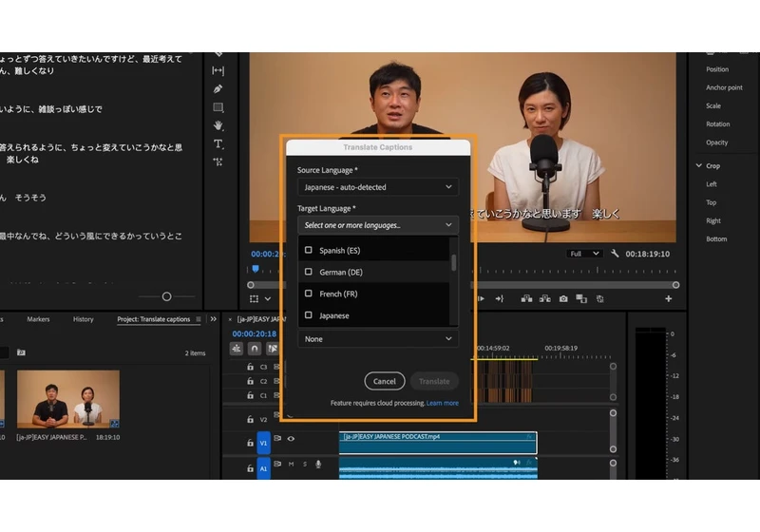Image resolution: width=760 pixels, height=532 pixels.
Task: Select the podcast clip thumbnail in Project
Action: pyautogui.click(x=67, y=399)
